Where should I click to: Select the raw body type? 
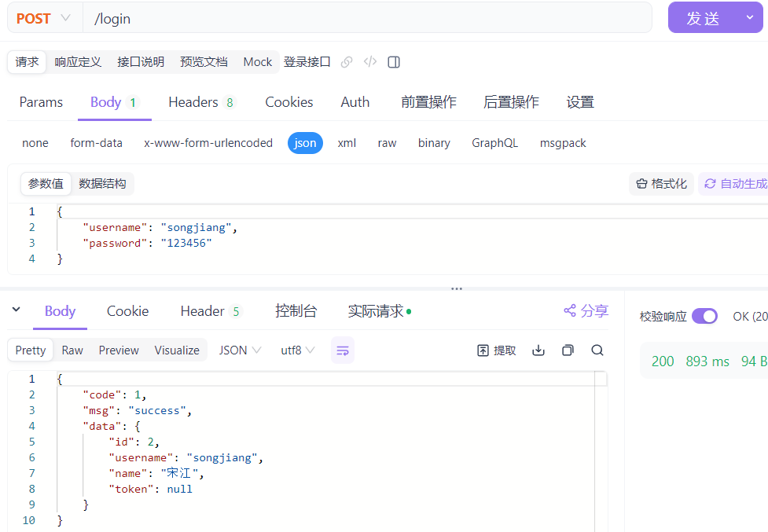(x=387, y=143)
